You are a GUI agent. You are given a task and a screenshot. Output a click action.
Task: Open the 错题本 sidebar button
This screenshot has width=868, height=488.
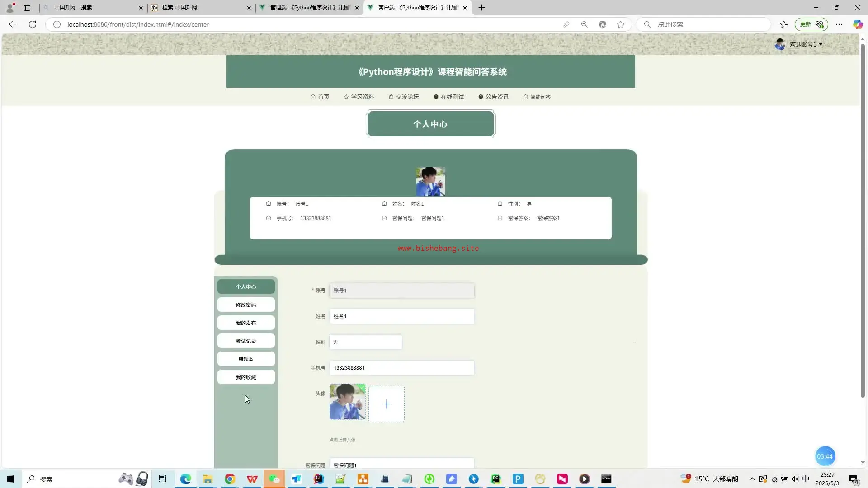click(x=246, y=359)
